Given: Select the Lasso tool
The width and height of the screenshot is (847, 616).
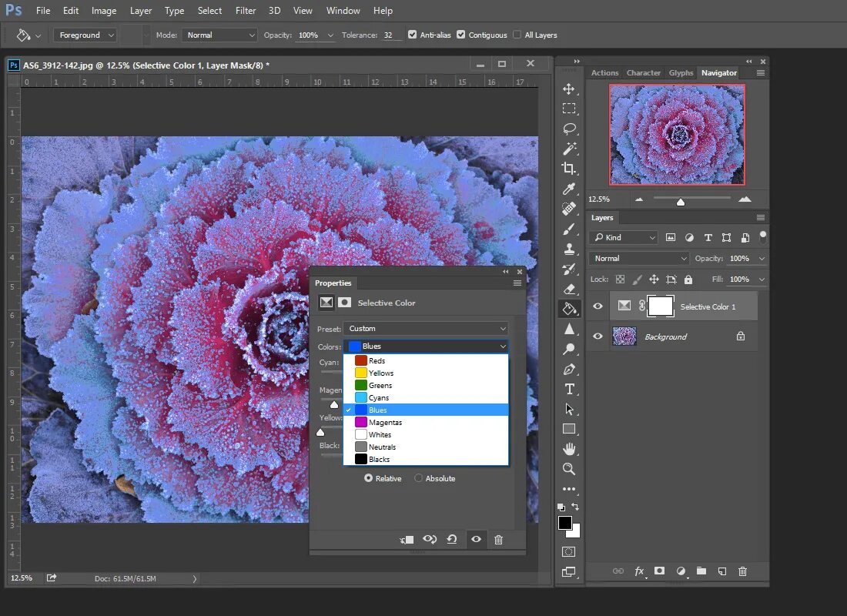Looking at the screenshot, I should (x=569, y=129).
